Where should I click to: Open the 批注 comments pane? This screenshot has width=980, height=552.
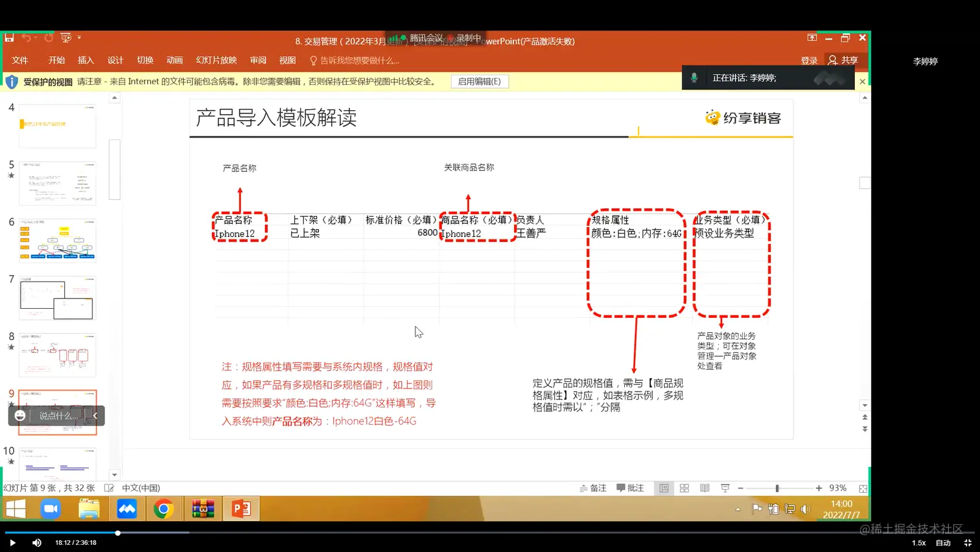click(x=630, y=488)
